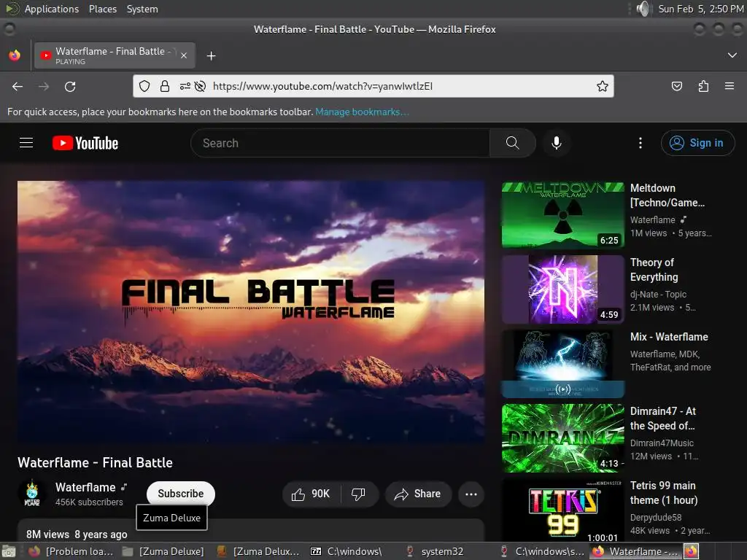Open Dimrain47 At the Speed of thumbnail
Screen dimensions: 747x560
[562, 438]
